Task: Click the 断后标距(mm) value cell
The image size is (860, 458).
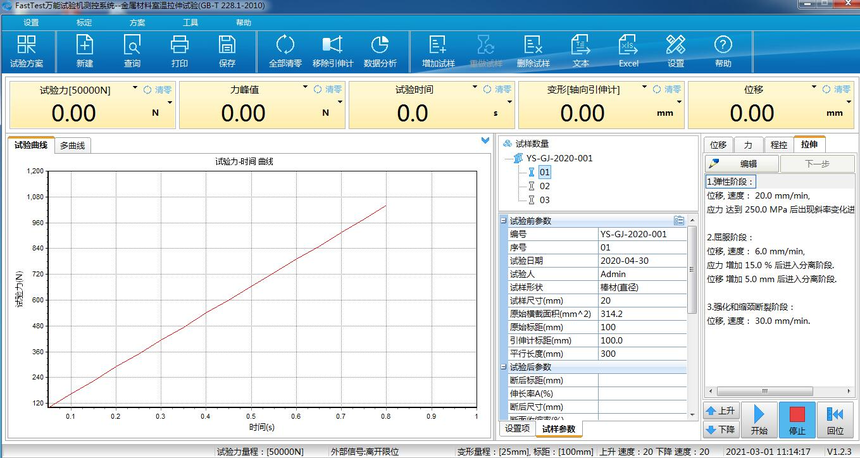Action: click(x=642, y=380)
